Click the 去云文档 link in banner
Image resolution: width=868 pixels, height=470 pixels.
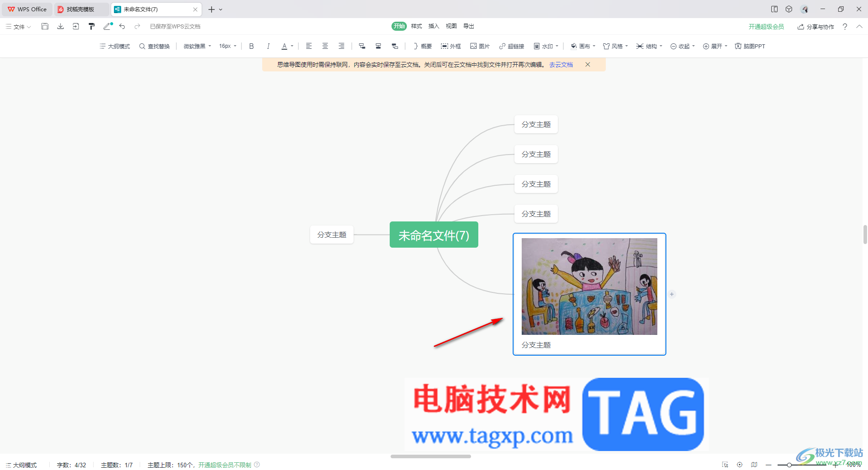point(561,65)
